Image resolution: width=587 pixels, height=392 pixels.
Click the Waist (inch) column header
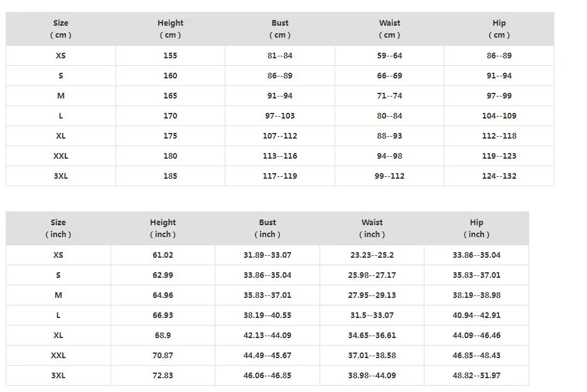tap(372, 228)
